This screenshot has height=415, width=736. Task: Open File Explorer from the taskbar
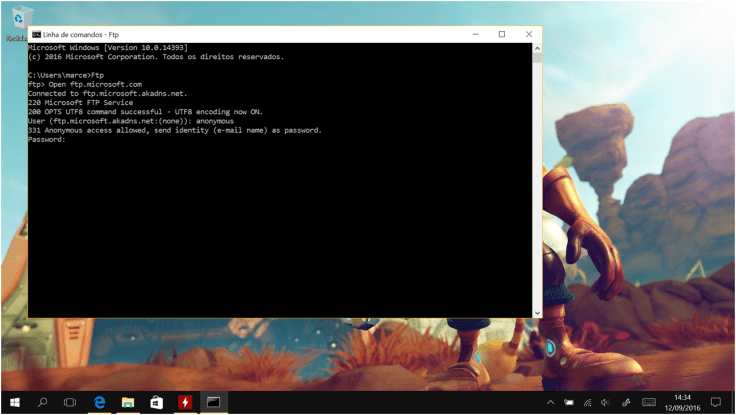[128, 402]
